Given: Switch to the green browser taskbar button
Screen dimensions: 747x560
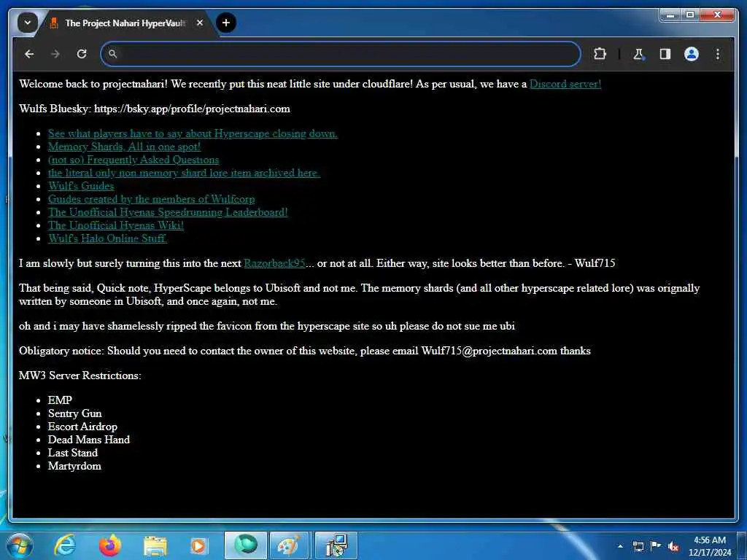Looking at the screenshot, I should pyautogui.click(x=246, y=545).
